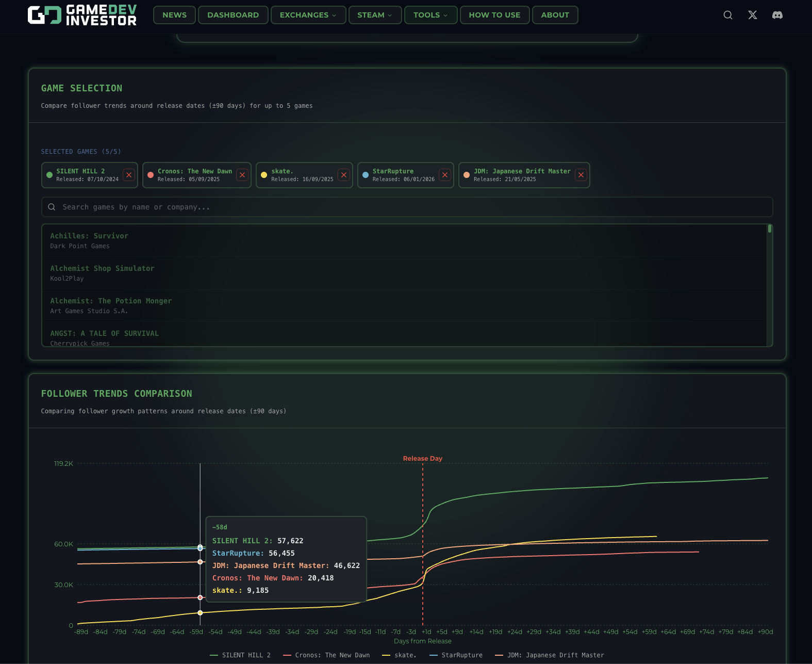812x664 pixels.
Task: Click the skate. released date 16/09/2025 text
Action: [x=302, y=180]
